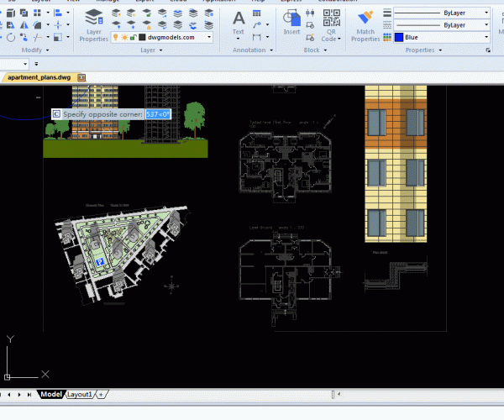Click the horizontal scrollbar left arrow
This screenshot has width=504, height=420.
pyautogui.click(x=339, y=394)
